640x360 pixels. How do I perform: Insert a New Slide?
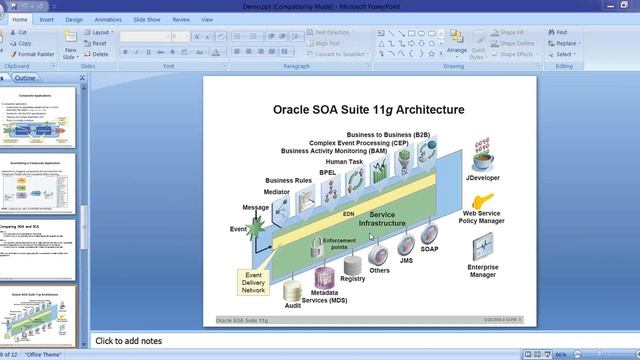click(71, 45)
